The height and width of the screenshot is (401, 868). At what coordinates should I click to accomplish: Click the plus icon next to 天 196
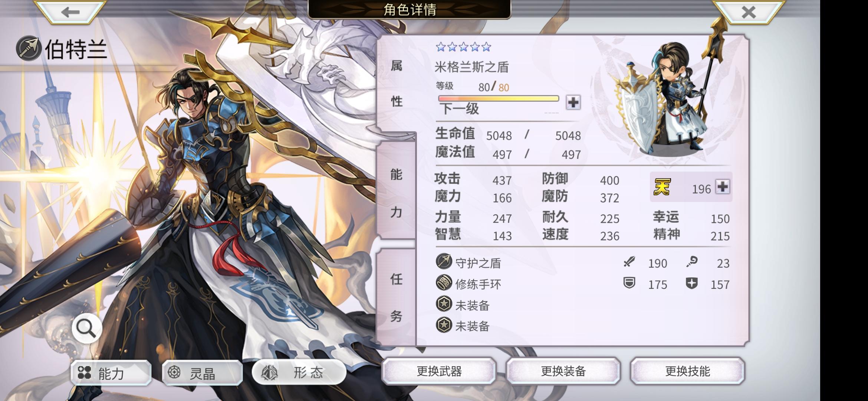click(x=723, y=186)
